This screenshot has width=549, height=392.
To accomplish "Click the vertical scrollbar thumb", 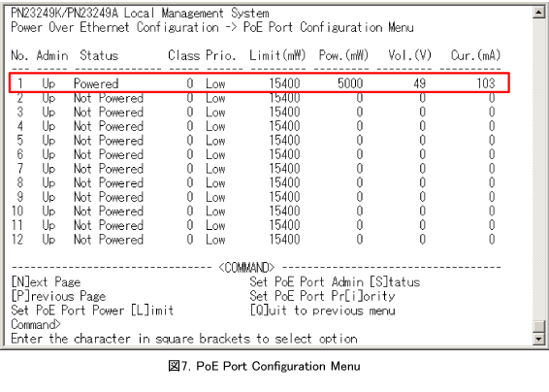I will tap(538, 327).
